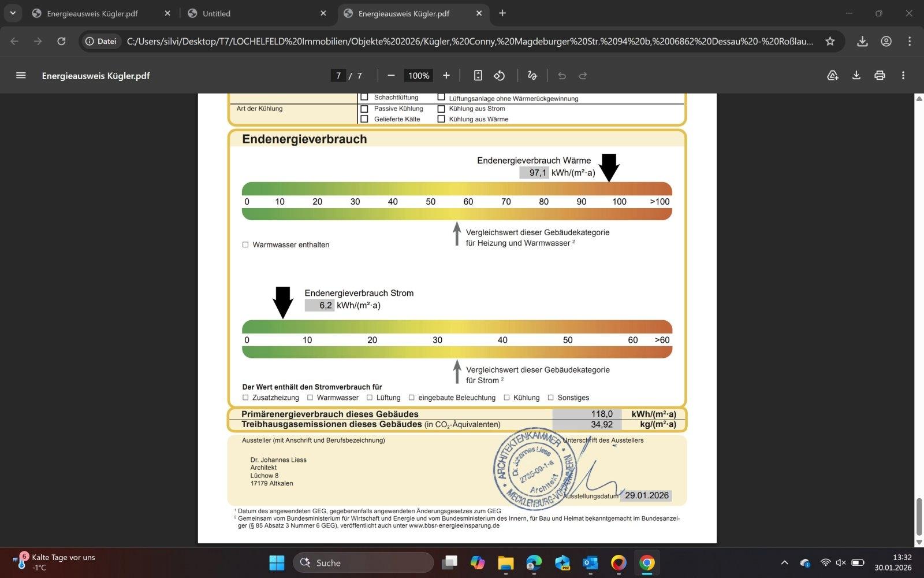Activate the draw annotation tool
Viewport: 924px width, 578px height.
[x=532, y=76]
